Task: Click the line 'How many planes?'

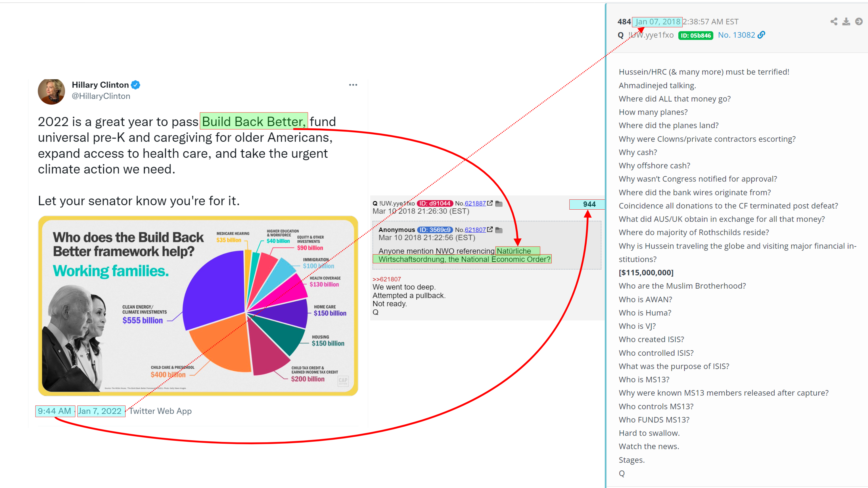Action: pos(653,112)
